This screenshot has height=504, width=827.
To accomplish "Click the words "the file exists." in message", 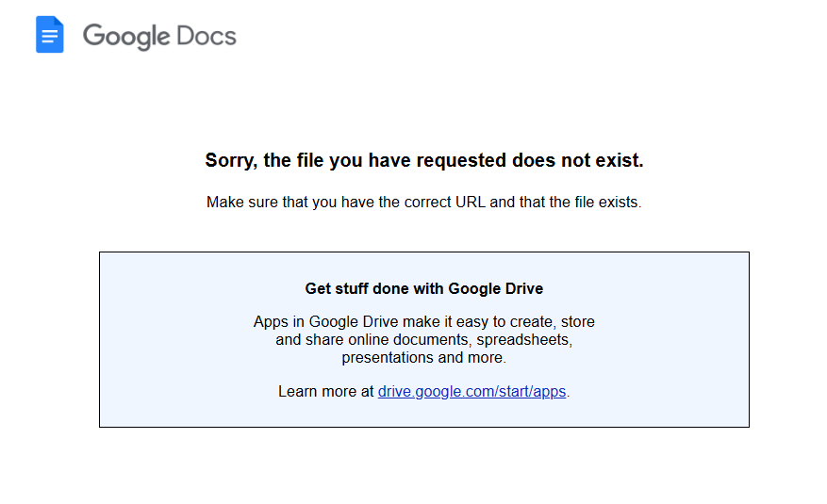I will (589, 202).
